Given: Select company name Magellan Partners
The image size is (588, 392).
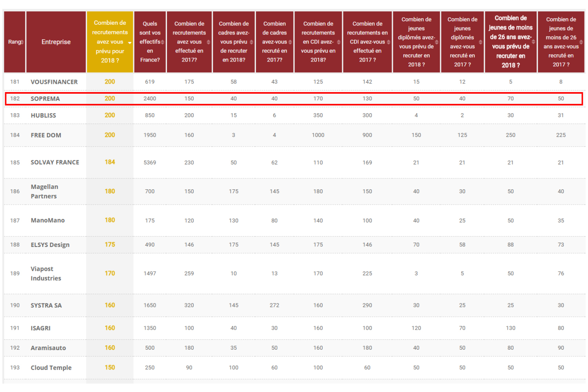Looking at the screenshot, I should 44,191.
